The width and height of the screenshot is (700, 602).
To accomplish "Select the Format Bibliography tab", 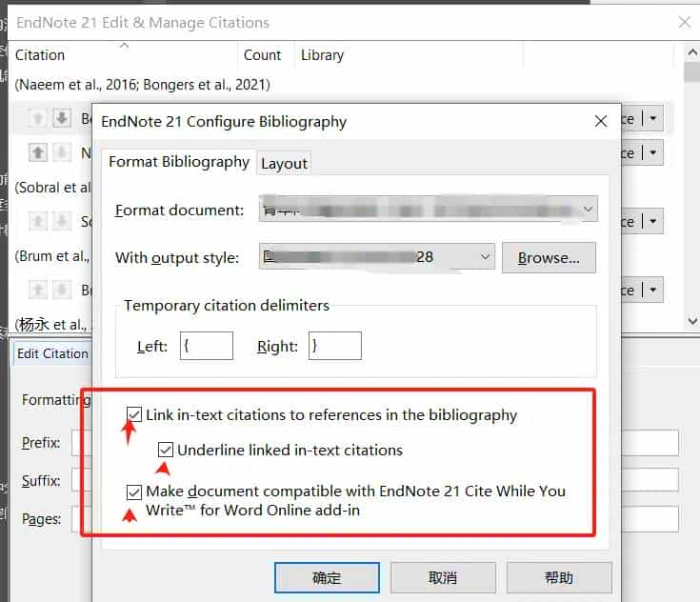I will 179,162.
